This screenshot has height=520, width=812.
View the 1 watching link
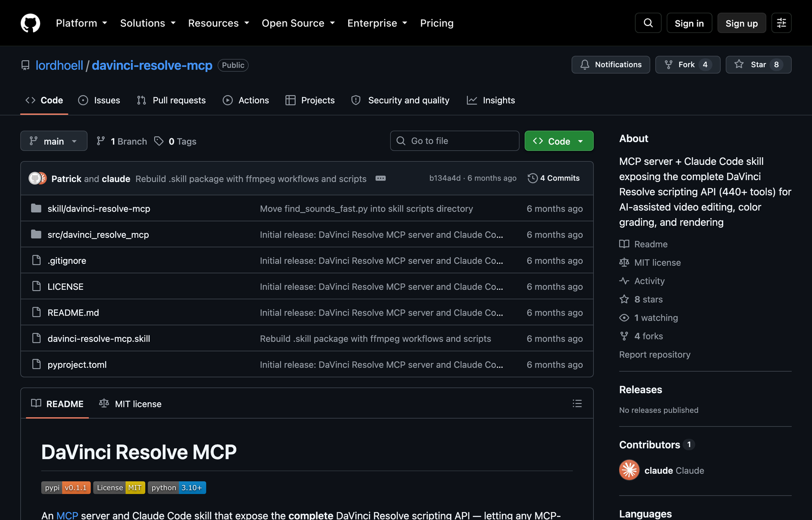point(649,318)
